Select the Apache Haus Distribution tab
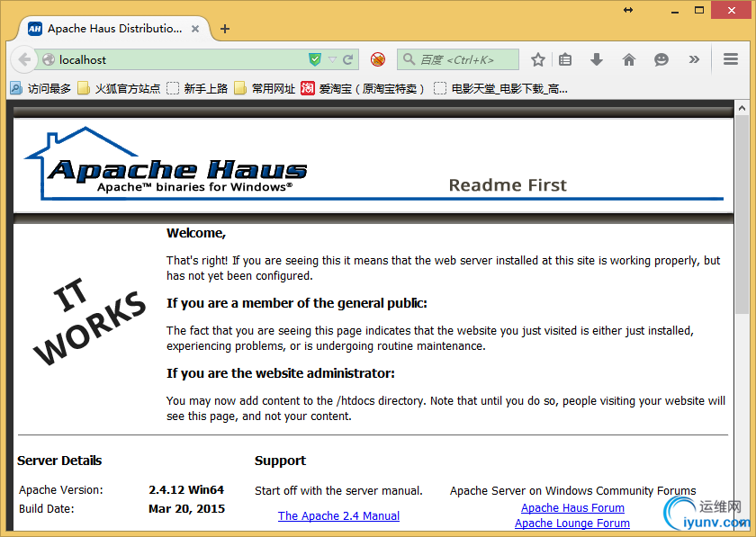 click(x=115, y=29)
